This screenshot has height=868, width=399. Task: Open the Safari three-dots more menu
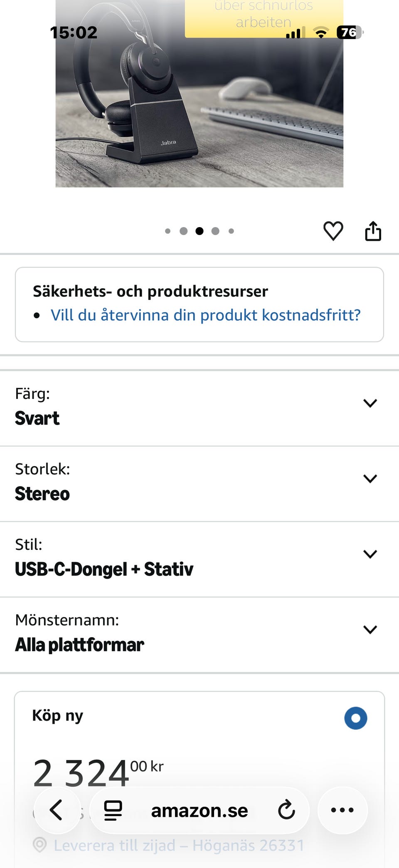[342, 810]
